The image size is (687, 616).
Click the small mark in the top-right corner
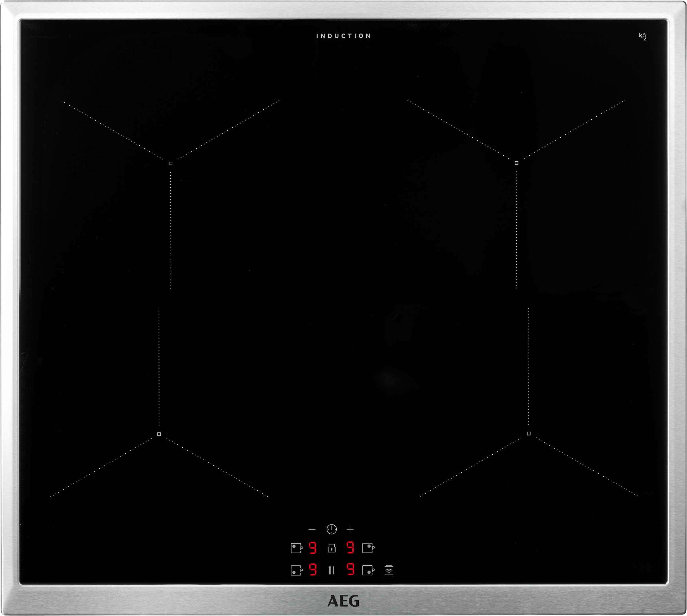[643, 37]
